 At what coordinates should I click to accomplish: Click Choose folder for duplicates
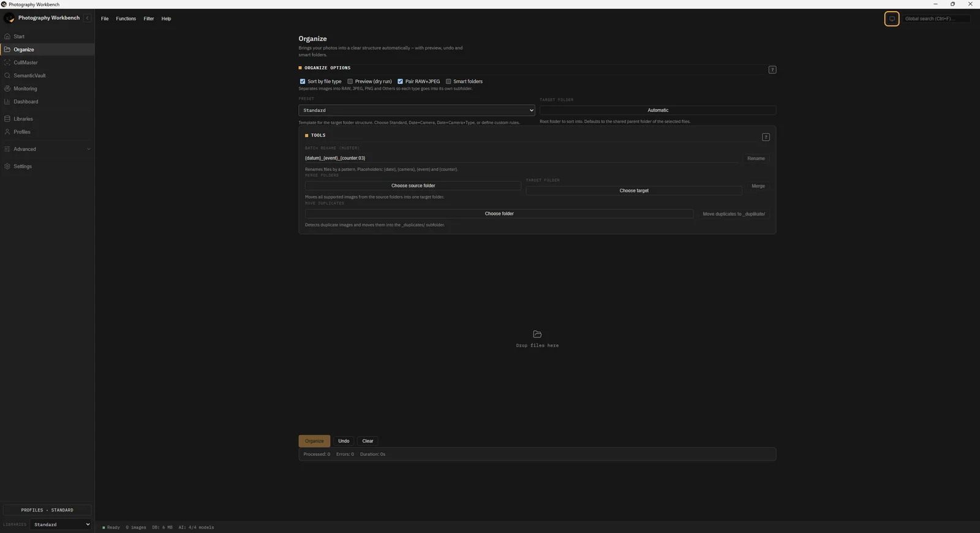(x=499, y=214)
